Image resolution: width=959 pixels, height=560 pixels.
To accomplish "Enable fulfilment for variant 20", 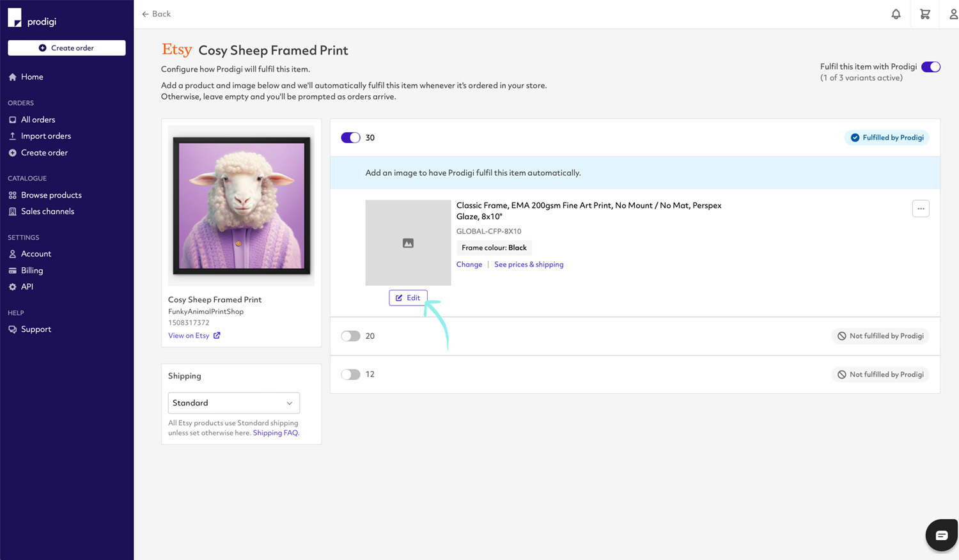I will (350, 336).
